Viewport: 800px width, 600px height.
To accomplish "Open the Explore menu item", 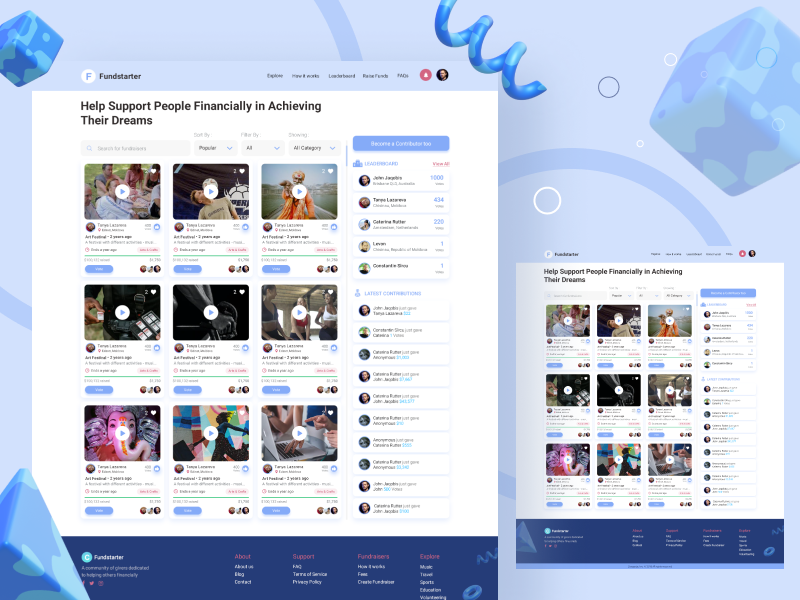I will point(275,75).
